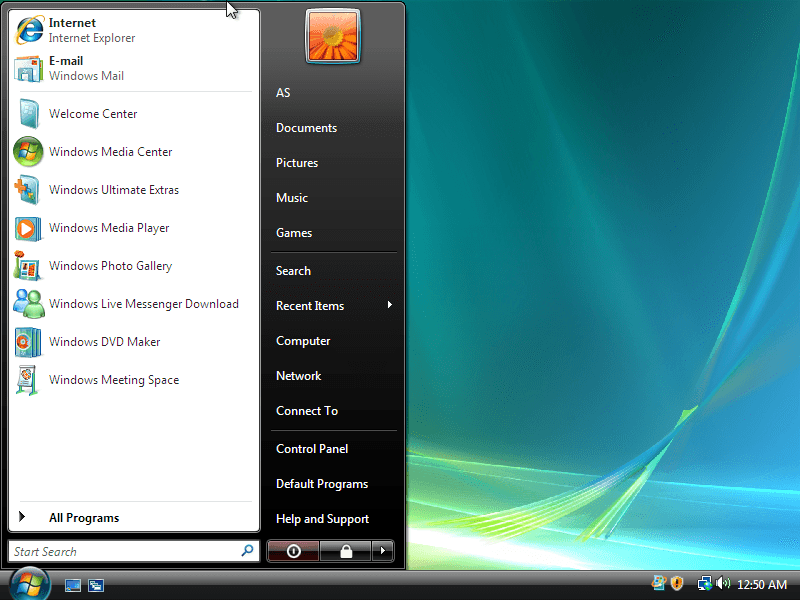Image resolution: width=800 pixels, height=600 pixels.
Task: Open Windows Photo Gallery
Action: pos(134,266)
